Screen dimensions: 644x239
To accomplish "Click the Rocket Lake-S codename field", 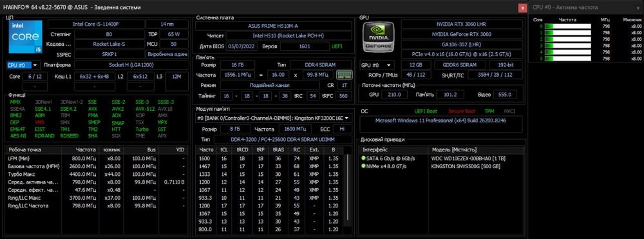I will [x=109, y=44].
